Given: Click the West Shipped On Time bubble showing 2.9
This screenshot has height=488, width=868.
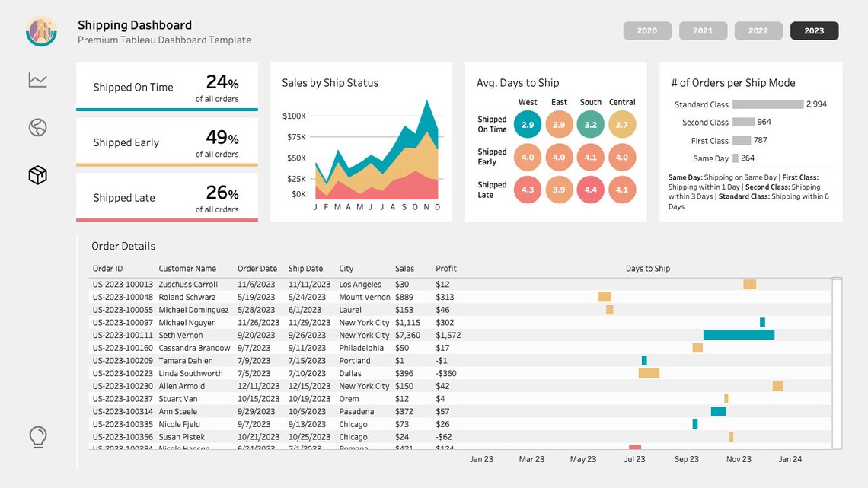Looking at the screenshot, I should click(x=528, y=124).
